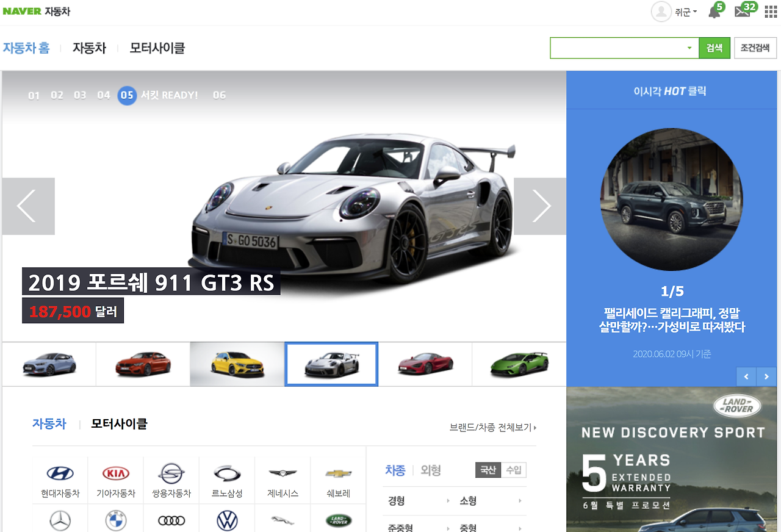Select carousel slide indicator 05
The height and width of the screenshot is (532, 781).
(127, 95)
